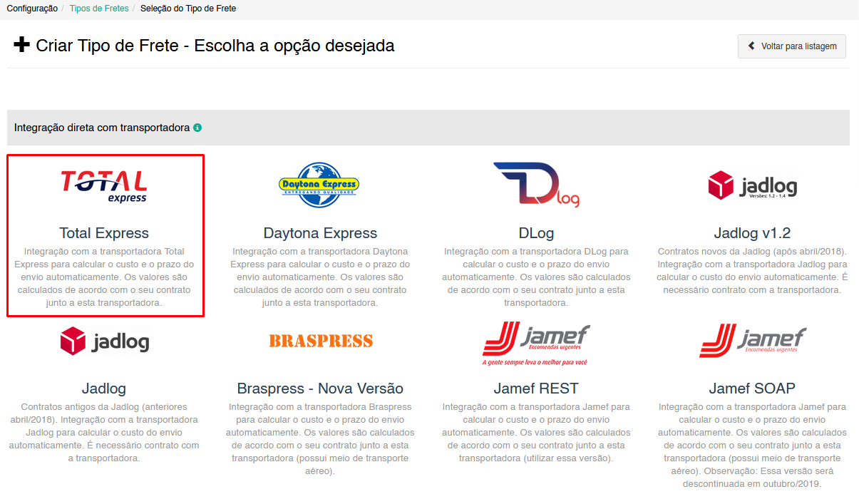Choose the DLog title
Image resolution: width=859 pixels, height=504 pixels.
click(536, 233)
